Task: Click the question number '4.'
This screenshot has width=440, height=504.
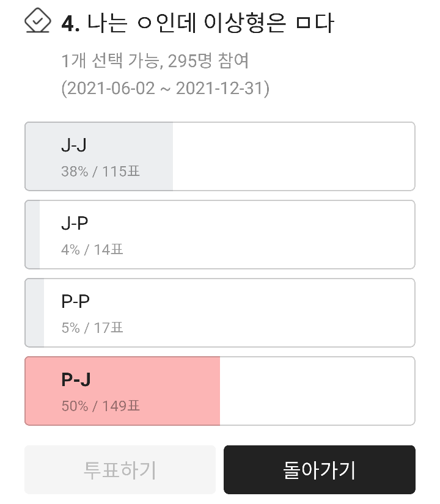Action: coord(71,24)
